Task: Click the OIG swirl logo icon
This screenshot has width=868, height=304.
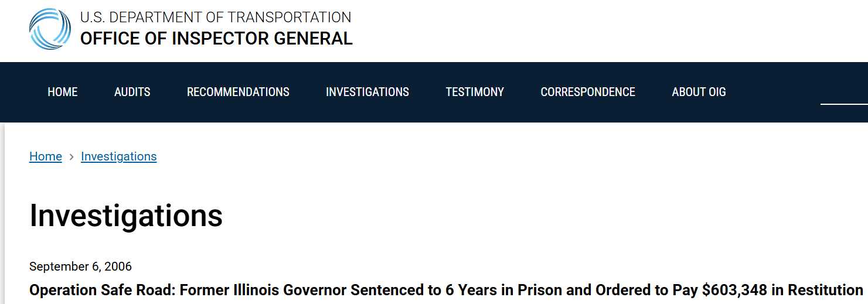Action: (50, 29)
